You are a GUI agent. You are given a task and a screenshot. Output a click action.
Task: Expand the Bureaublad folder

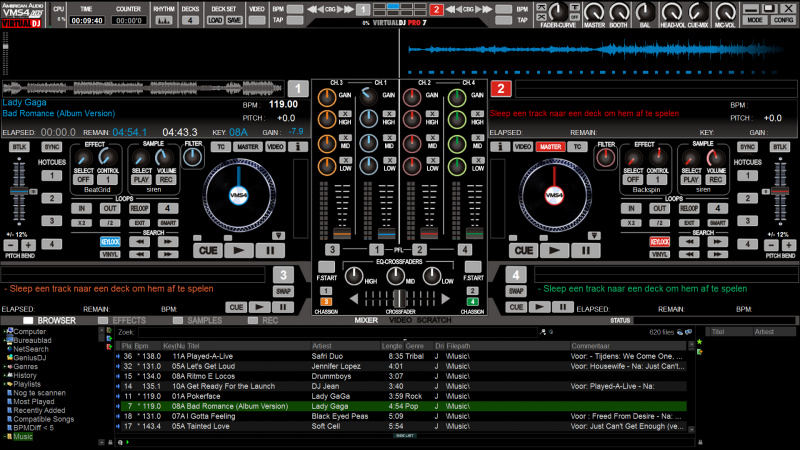pyautogui.click(x=5, y=340)
